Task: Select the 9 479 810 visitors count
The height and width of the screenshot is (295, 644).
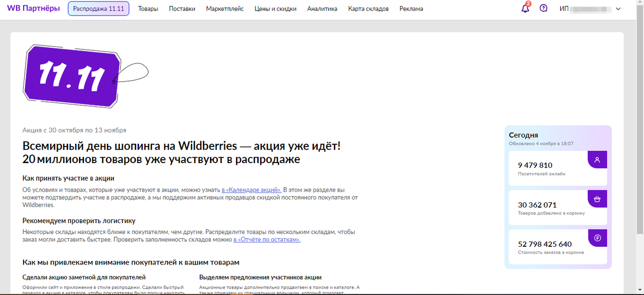Action: (535, 165)
